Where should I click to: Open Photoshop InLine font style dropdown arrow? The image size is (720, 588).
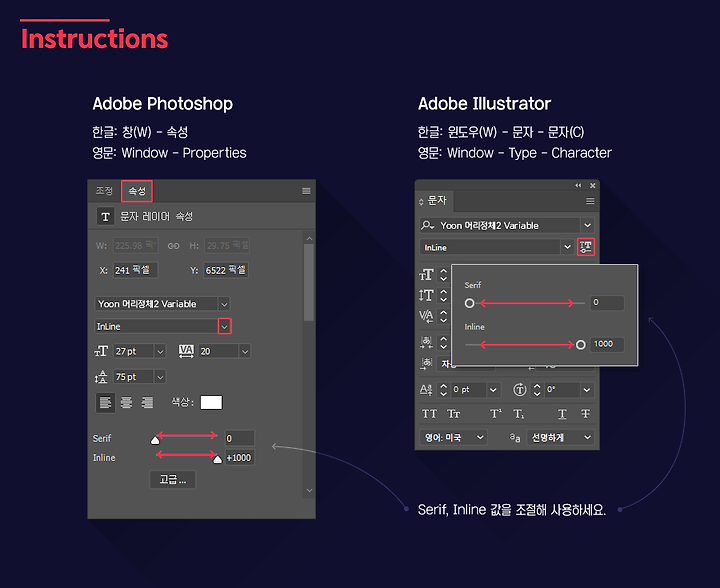point(224,326)
